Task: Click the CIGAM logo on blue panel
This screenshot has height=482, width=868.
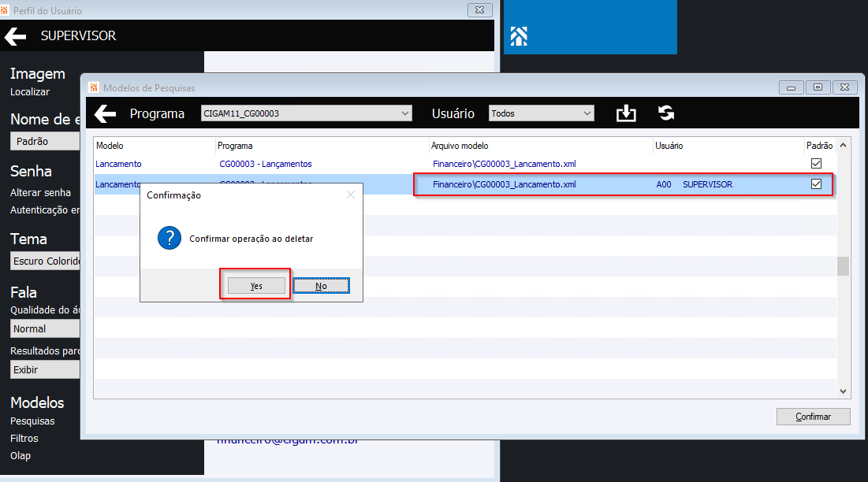Action: pos(519,36)
